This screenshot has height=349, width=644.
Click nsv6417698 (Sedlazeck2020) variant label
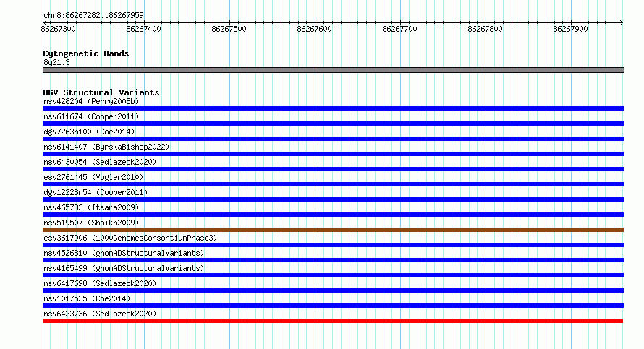(100, 283)
